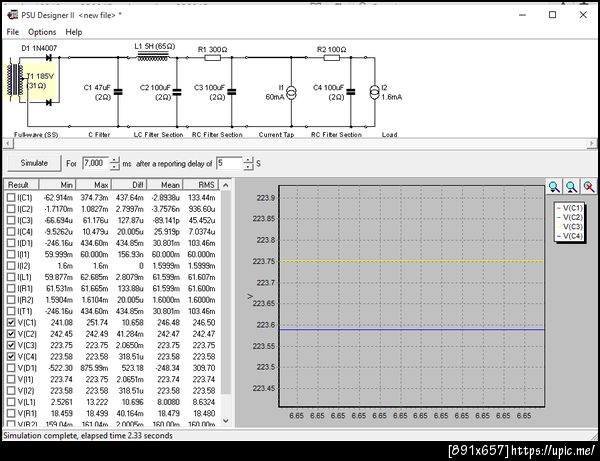
Task: Click the V(L1) mean value 8.0080
Action: (x=168, y=402)
